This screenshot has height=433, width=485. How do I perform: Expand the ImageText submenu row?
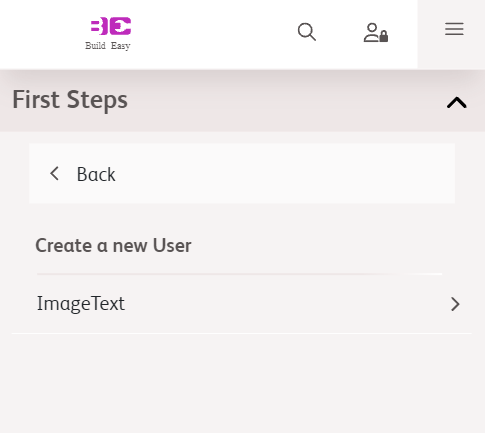click(242, 304)
